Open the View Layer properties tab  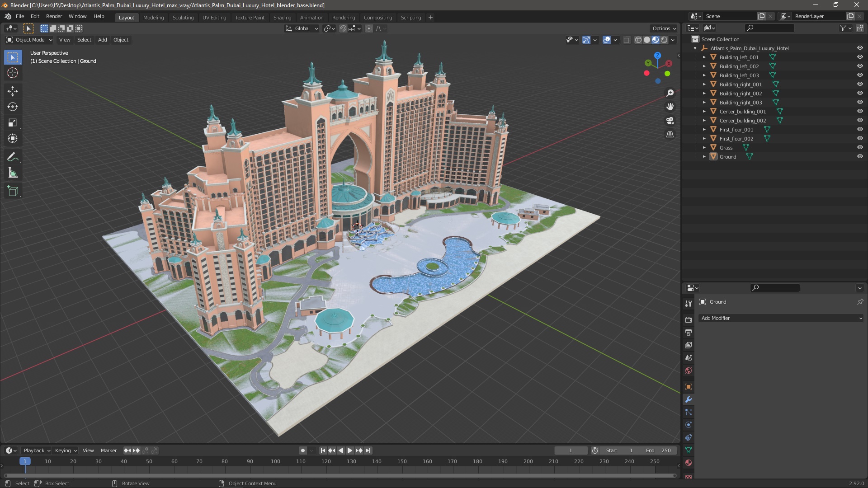click(x=689, y=345)
